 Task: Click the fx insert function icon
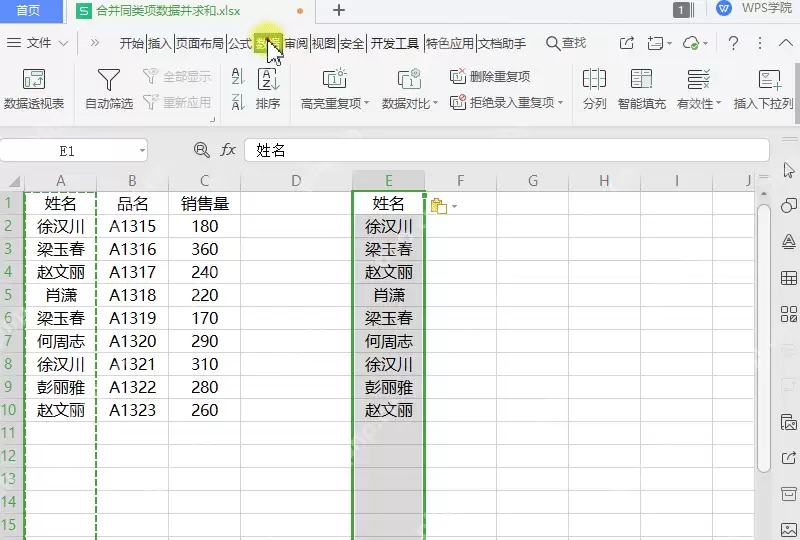(228, 150)
